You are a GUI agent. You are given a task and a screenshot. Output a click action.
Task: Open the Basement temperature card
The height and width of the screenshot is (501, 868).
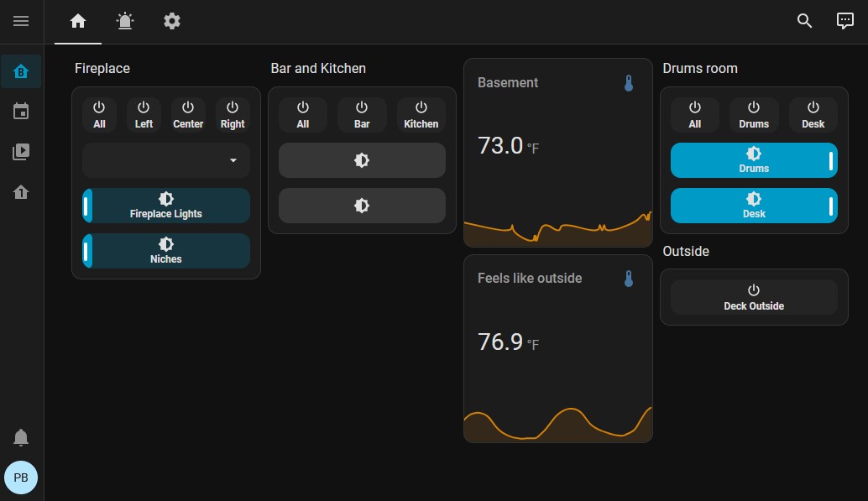tap(558, 153)
